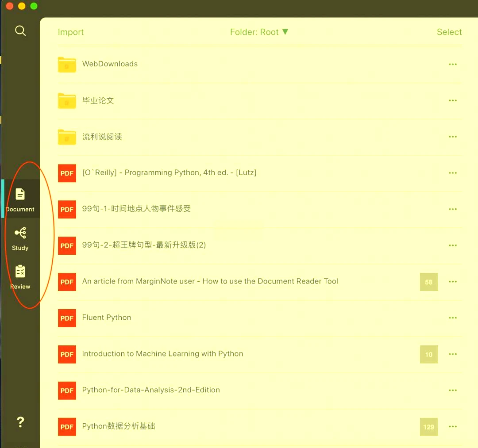Expand the Folder: Root dropdown
The height and width of the screenshot is (448, 478).
coord(259,32)
